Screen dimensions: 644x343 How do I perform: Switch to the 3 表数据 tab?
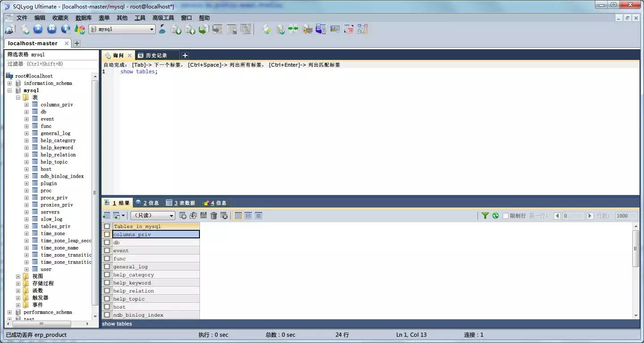[x=181, y=203]
